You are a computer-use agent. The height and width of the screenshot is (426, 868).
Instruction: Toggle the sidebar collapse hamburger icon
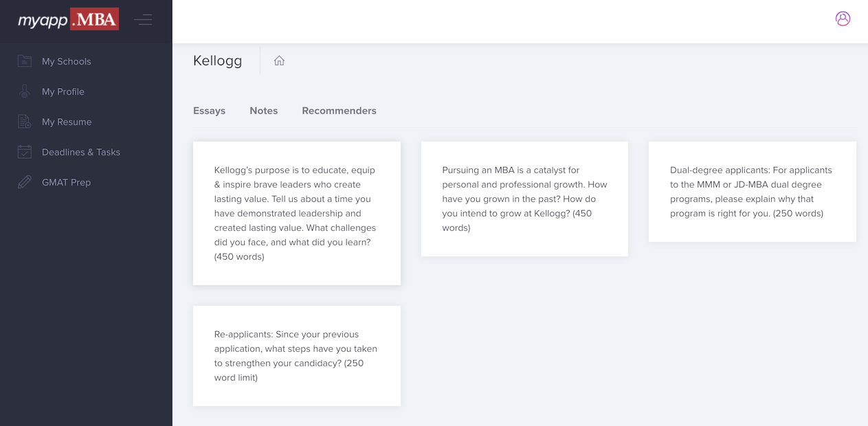(x=143, y=20)
